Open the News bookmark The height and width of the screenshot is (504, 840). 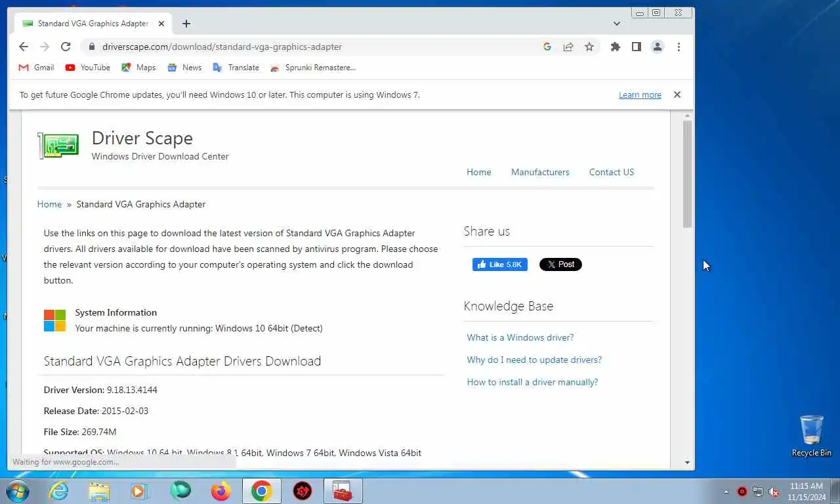point(184,68)
